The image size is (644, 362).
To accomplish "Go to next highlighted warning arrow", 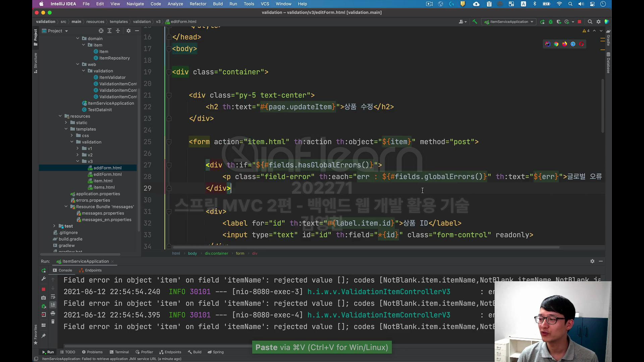I will [601, 31].
